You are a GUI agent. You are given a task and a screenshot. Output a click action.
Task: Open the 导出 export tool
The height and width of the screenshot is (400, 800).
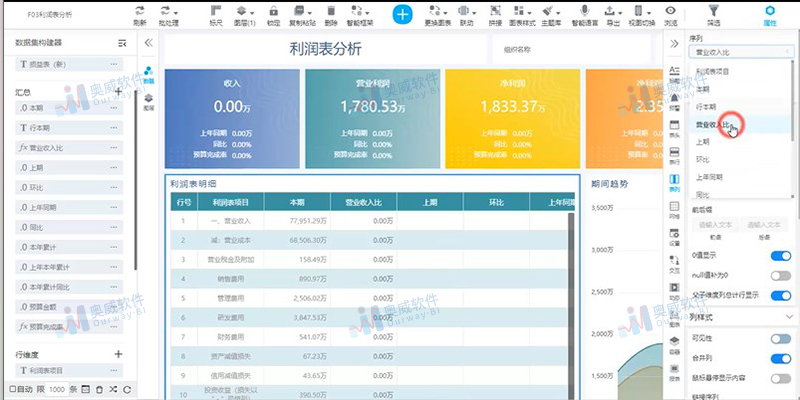(x=612, y=11)
